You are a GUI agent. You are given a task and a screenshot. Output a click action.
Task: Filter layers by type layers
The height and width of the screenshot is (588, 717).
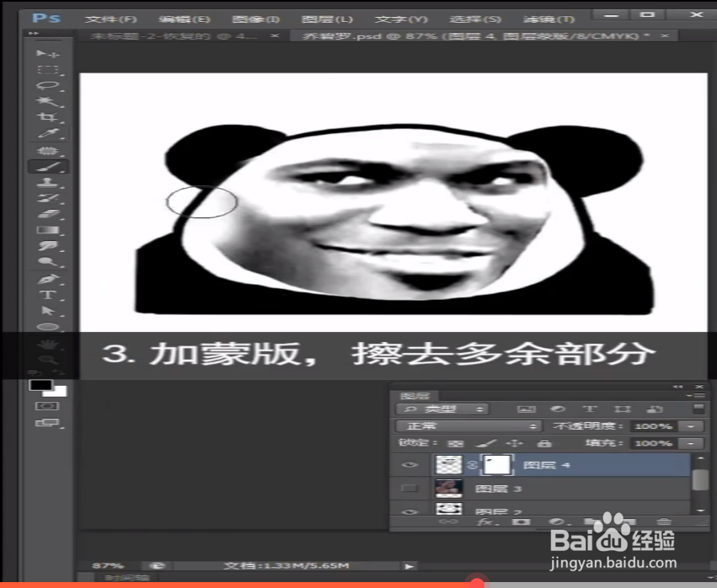coord(590,409)
